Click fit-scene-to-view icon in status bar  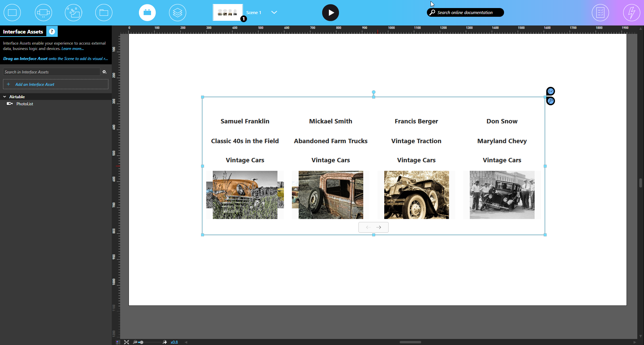pos(127,342)
